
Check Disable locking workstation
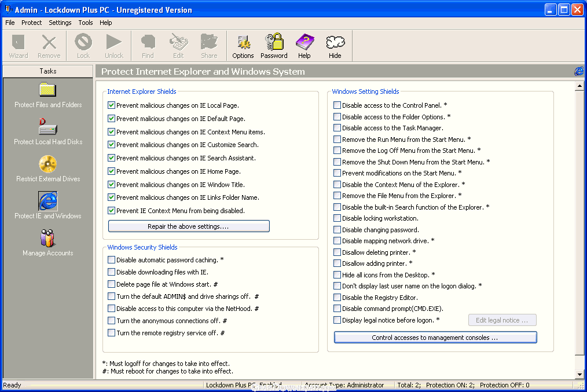pos(337,218)
